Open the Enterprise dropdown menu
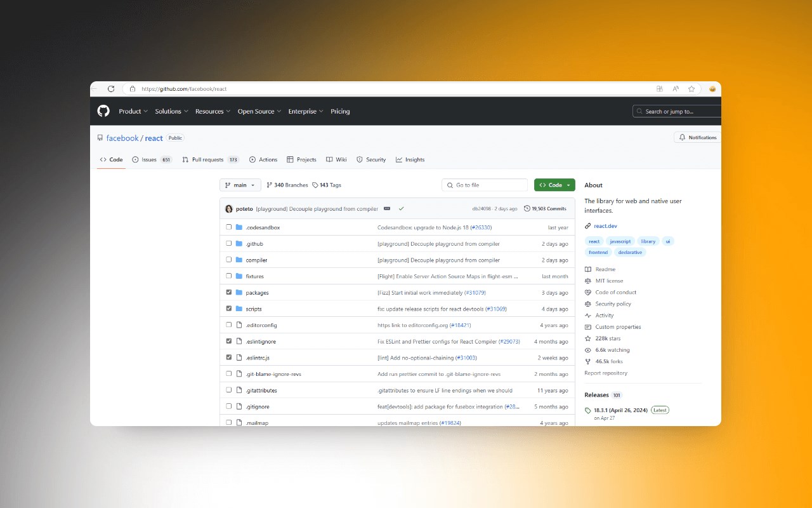The height and width of the screenshot is (508, 812). (x=306, y=111)
